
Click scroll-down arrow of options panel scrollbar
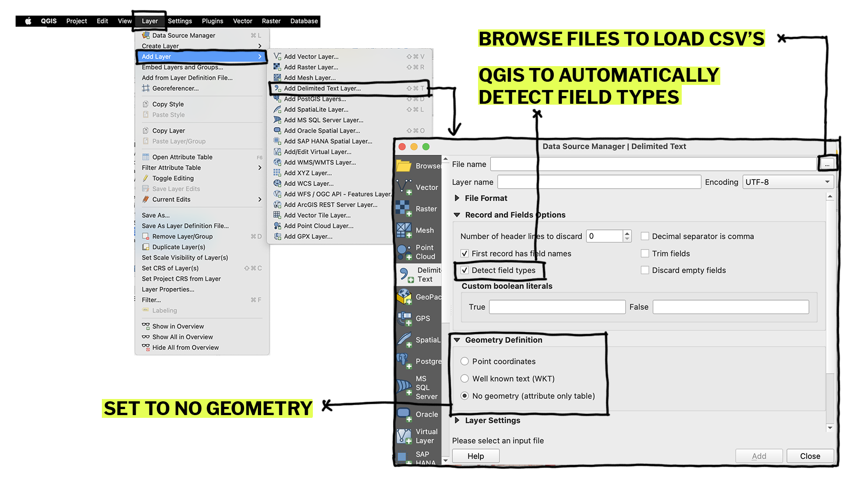pos(830,428)
